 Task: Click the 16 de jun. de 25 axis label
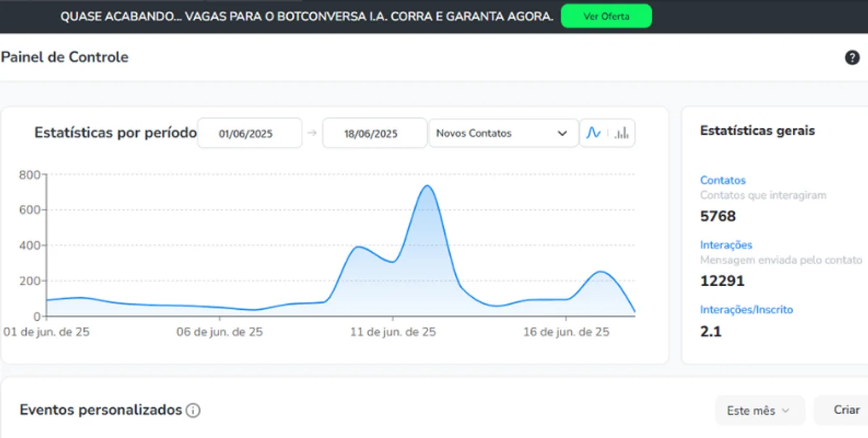tap(566, 332)
